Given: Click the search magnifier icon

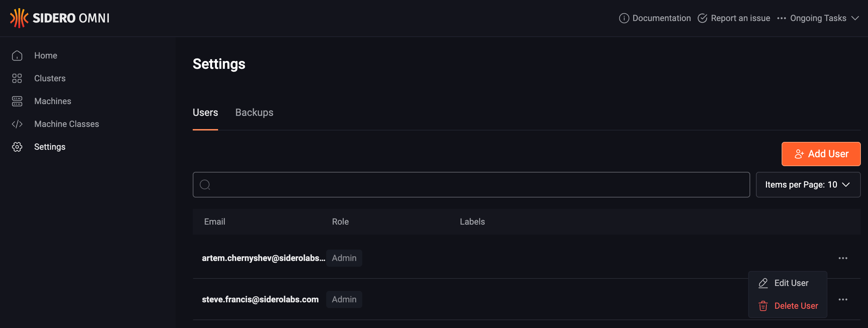Looking at the screenshot, I should click(205, 185).
